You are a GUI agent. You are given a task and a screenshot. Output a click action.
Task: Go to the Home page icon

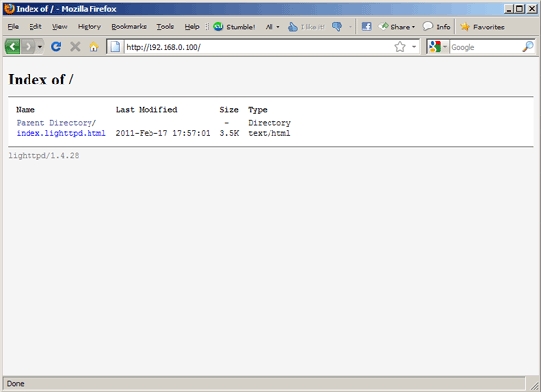[x=93, y=46]
